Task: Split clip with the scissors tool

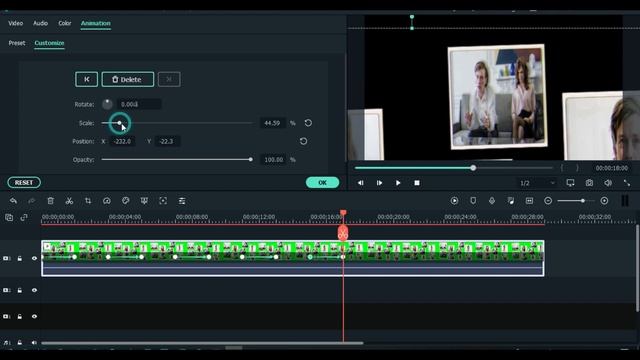Action: point(69,201)
